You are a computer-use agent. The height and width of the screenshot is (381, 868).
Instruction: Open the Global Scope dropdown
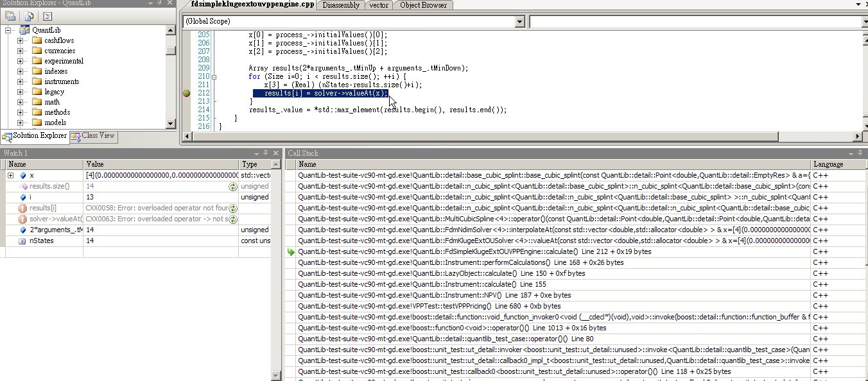click(519, 22)
